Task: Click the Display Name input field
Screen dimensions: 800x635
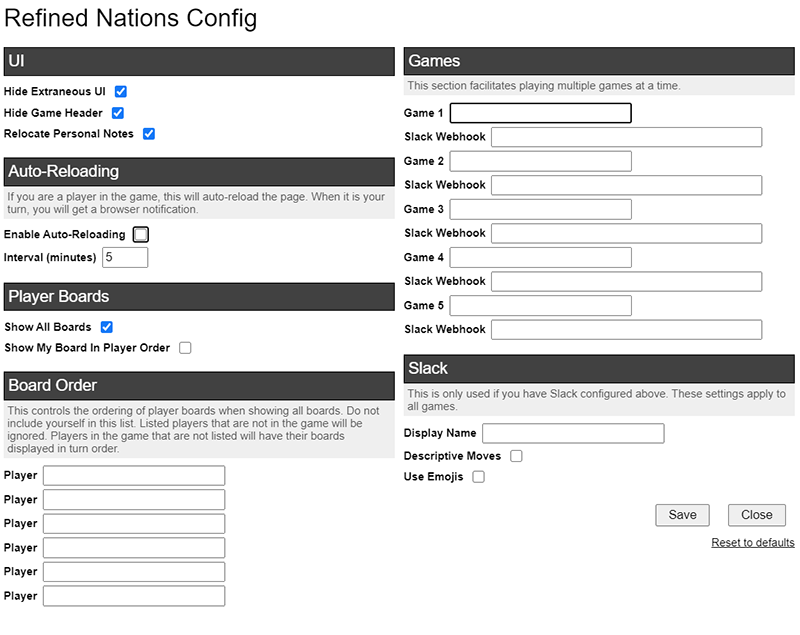Action: (573, 434)
